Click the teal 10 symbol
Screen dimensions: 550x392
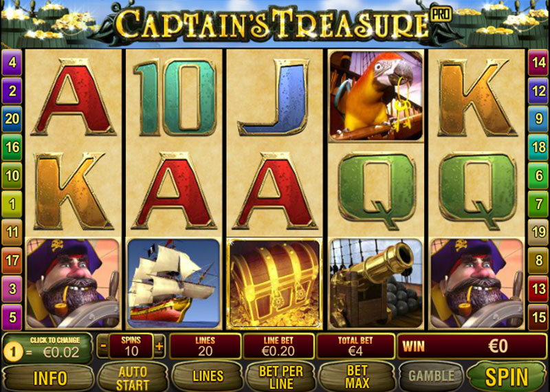pos(175,98)
